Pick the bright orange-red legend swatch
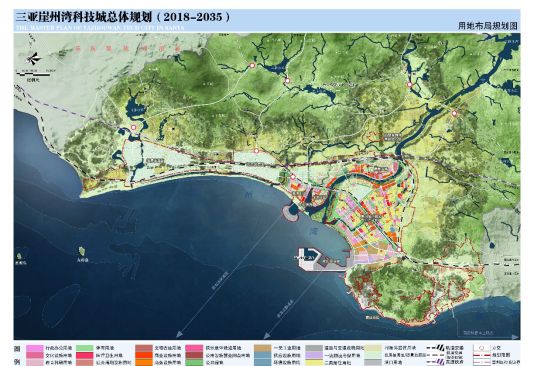Viewport: 535px width, 366px height. [144, 355]
